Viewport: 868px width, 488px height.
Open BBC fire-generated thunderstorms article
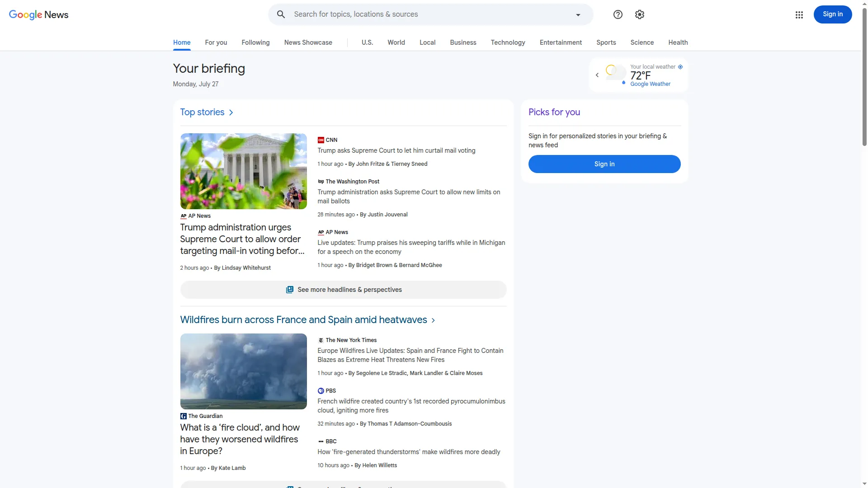(409, 452)
